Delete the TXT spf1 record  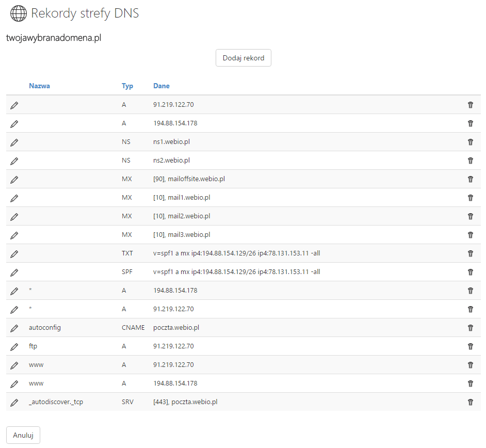[x=470, y=253]
